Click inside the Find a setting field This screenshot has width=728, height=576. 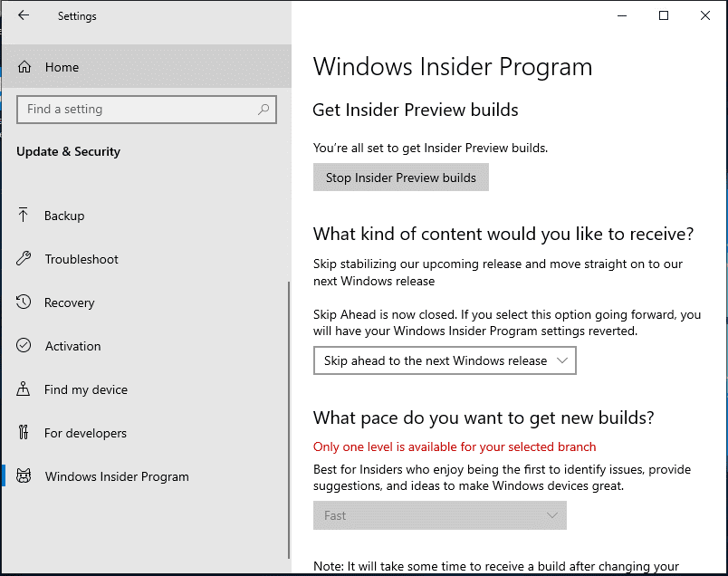[127, 109]
